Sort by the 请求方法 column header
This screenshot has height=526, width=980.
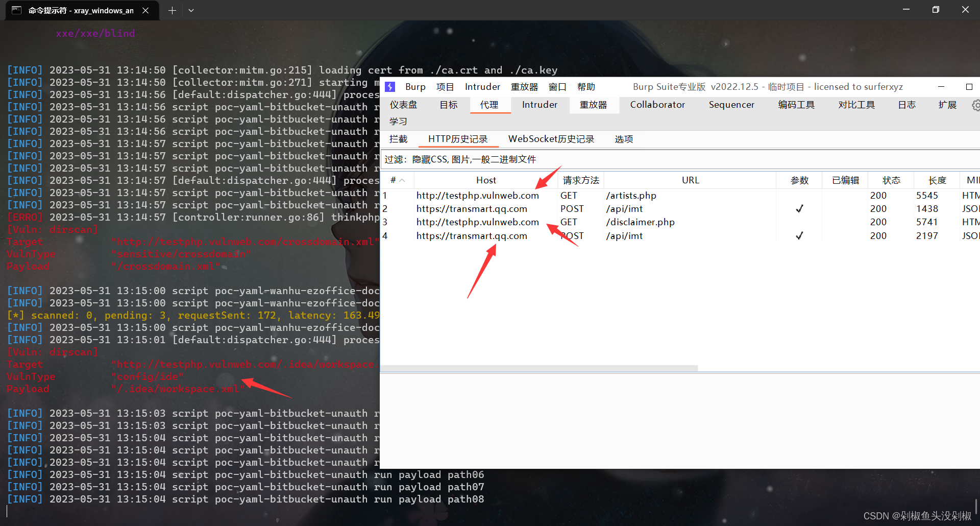point(581,180)
